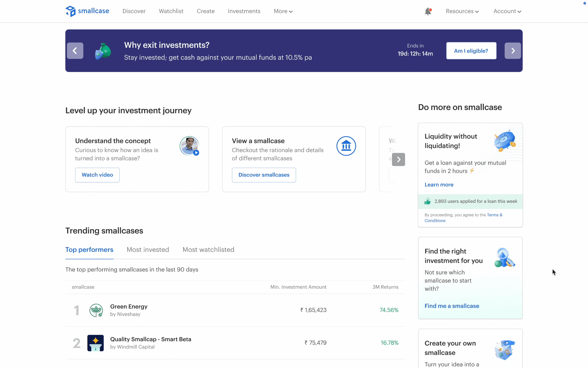Expand the Account dropdown
Screen dimensions: 588x368
click(507, 11)
